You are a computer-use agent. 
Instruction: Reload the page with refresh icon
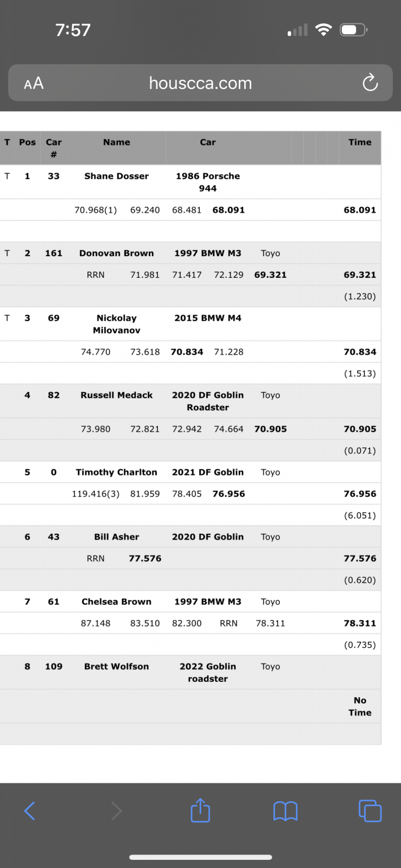pos(370,82)
